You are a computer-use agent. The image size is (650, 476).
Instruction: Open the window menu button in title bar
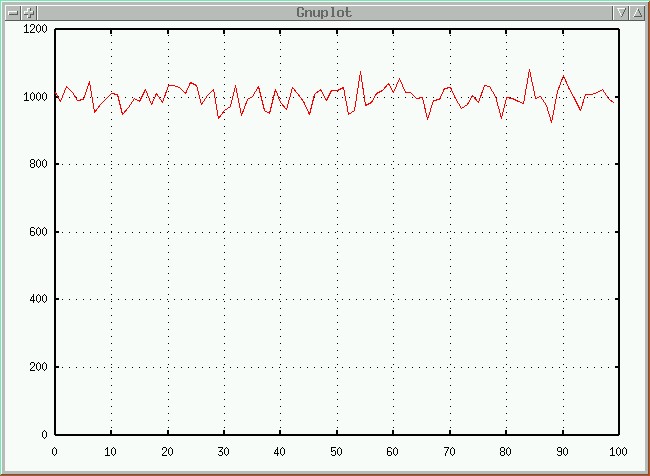13,13
